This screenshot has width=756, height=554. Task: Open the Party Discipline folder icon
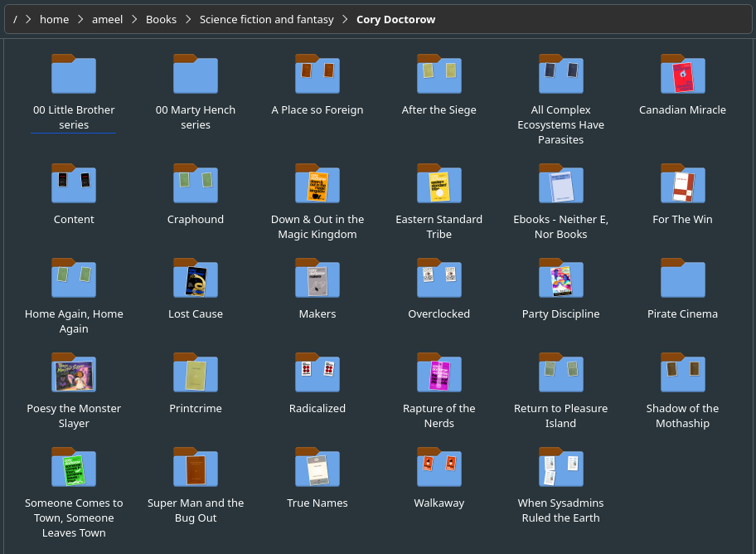[x=560, y=278]
